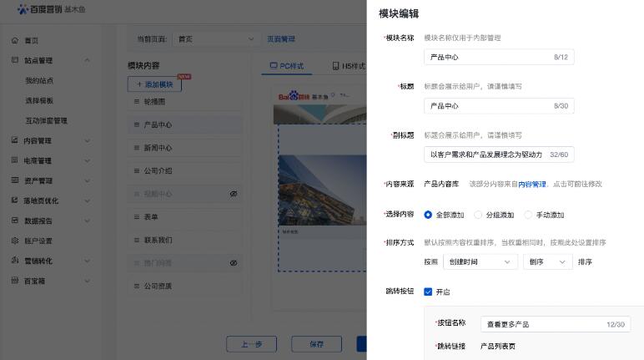Image resolution: width=644 pixels, height=360 pixels.
Task: Uncheck the 开启 jump button checkbox
Action: tap(429, 292)
